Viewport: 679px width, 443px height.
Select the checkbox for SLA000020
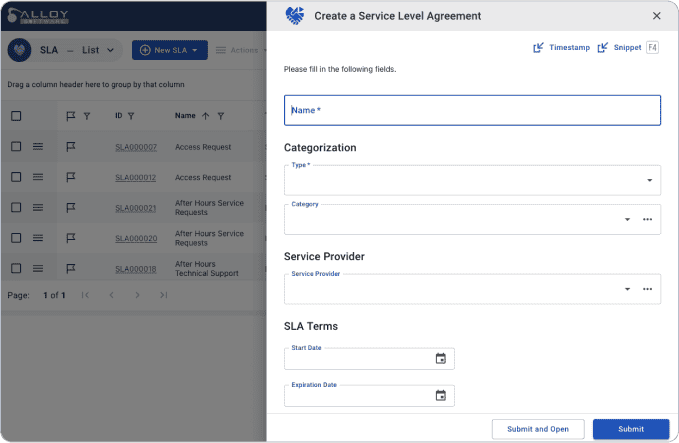tap(16, 238)
